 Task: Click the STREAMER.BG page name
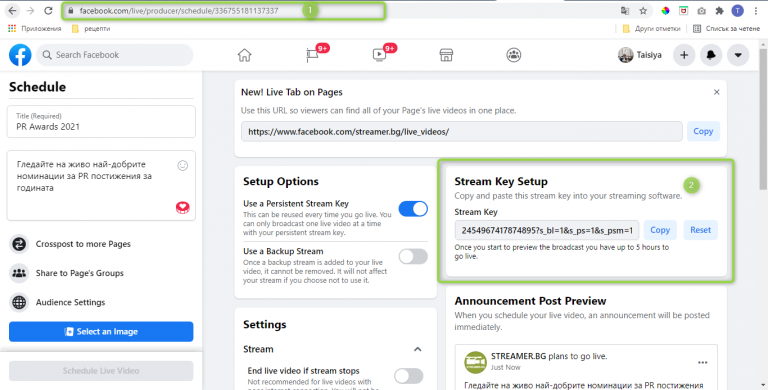518,356
